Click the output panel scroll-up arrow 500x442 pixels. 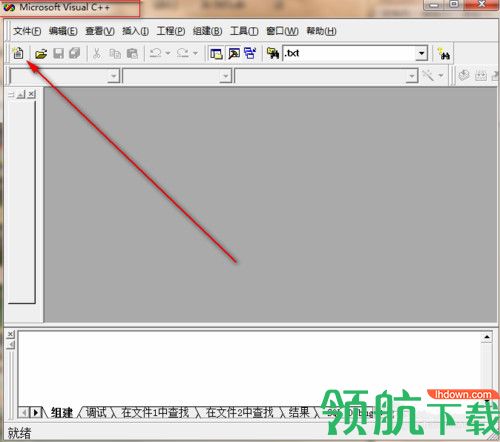(x=487, y=337)
